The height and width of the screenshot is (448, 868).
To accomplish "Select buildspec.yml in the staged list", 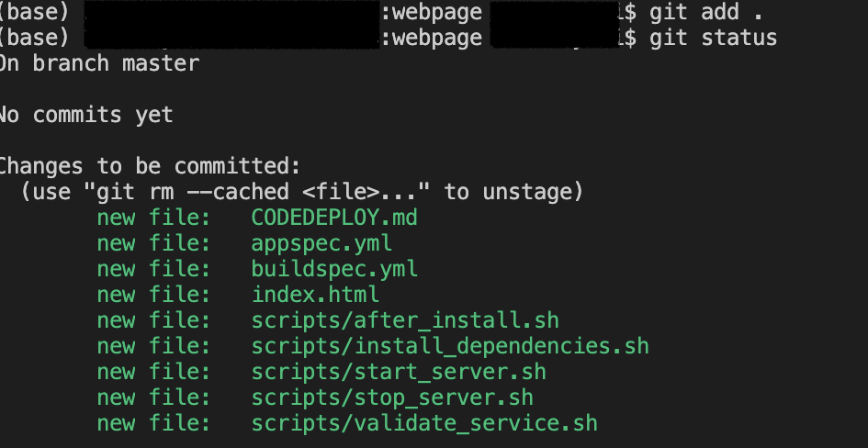I will coord(334,269).
